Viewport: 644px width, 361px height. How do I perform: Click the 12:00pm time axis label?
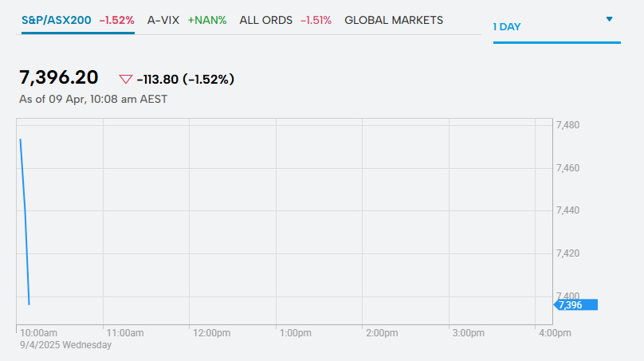211,332
